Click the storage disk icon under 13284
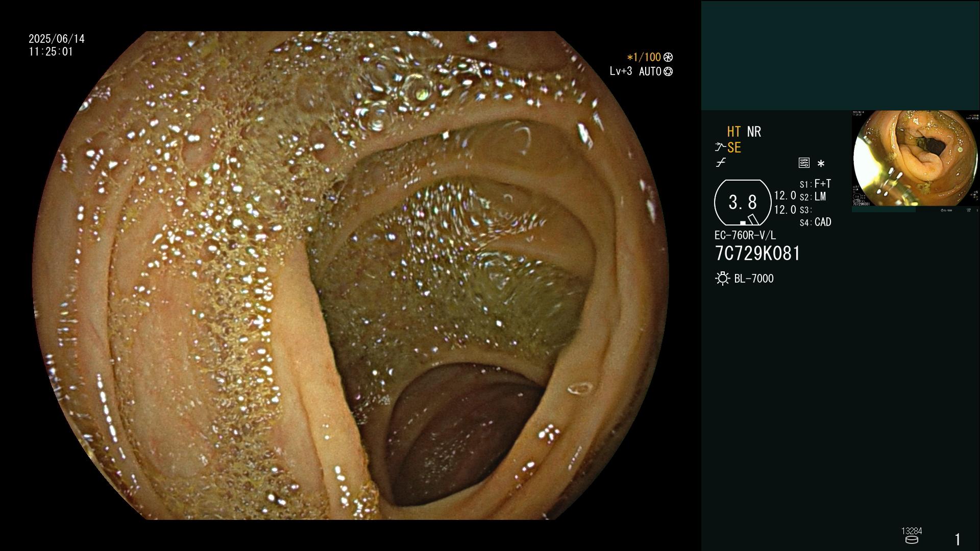 (912, 540)
